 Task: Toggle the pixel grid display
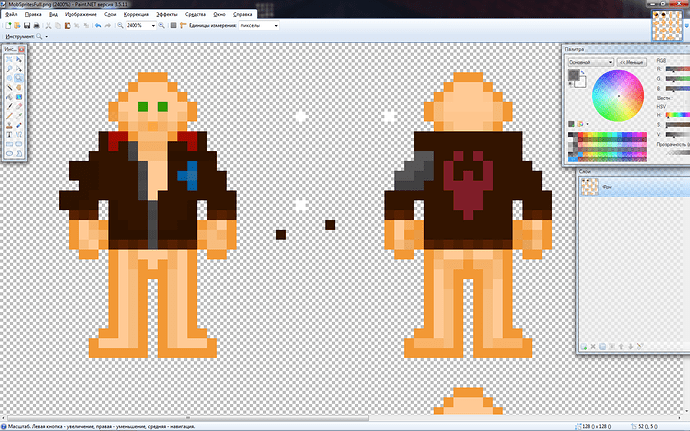(x=173, y=26)
